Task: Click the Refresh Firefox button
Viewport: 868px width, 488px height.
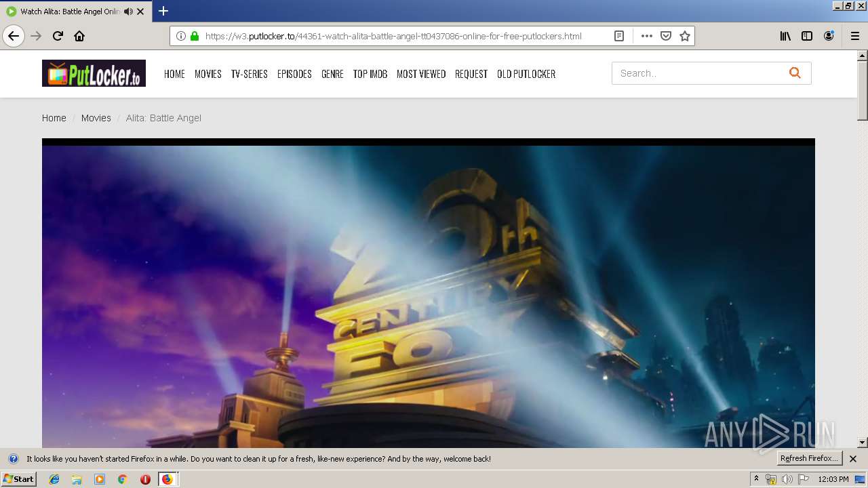Action: [x=810, y=458]
